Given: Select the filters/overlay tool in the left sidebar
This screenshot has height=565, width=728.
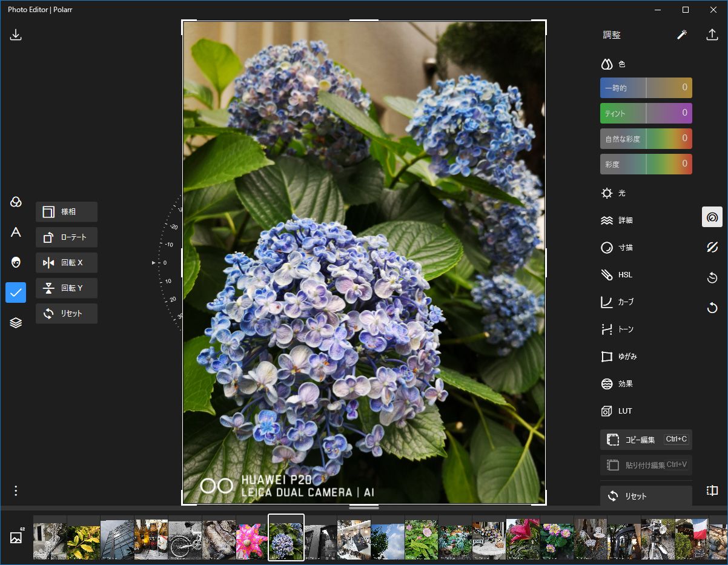Looking at the screenshot, I should pyautogui.click(x=16, y=202).
